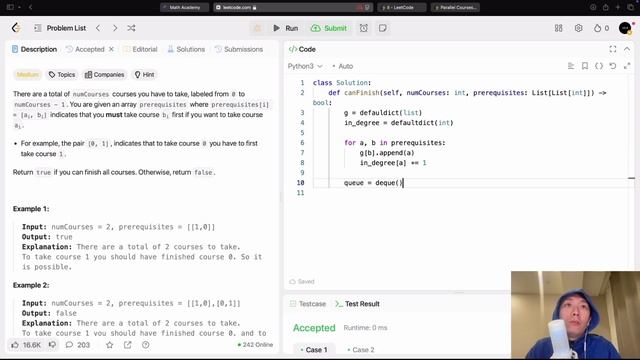Maximize the Code panel fullscreen icon
The width and height of the screenshot is (640, 360).
click(x=613, y=49)
